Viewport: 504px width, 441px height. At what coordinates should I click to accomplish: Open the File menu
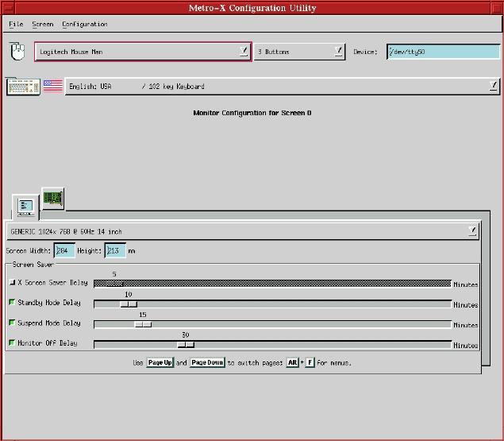click(16, 25)
